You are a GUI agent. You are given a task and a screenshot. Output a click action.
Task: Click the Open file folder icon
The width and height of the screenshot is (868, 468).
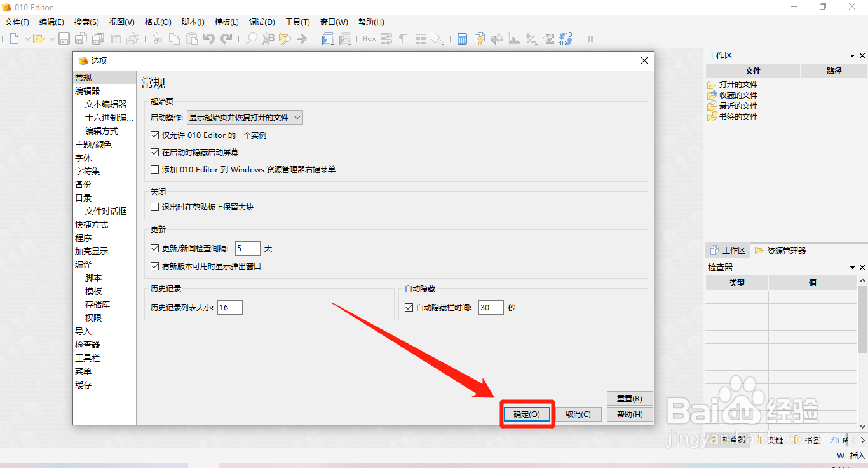point(39,39)
